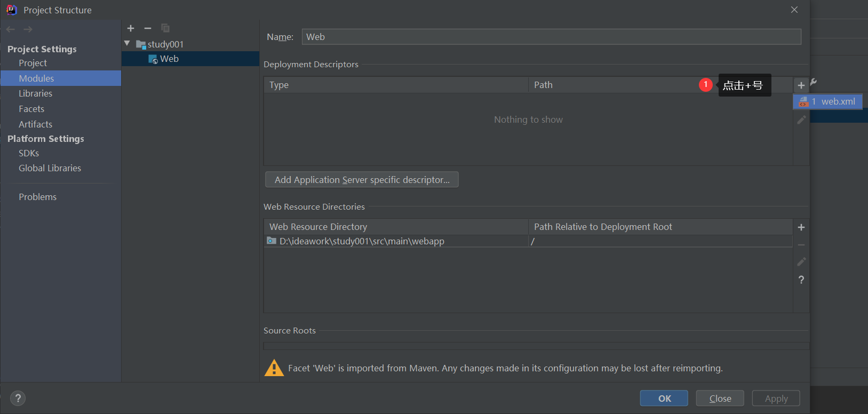Open the Artifacts settings section
Image resolution: width=868 pixels, height=414 pixels.
(x=35, y=124)
